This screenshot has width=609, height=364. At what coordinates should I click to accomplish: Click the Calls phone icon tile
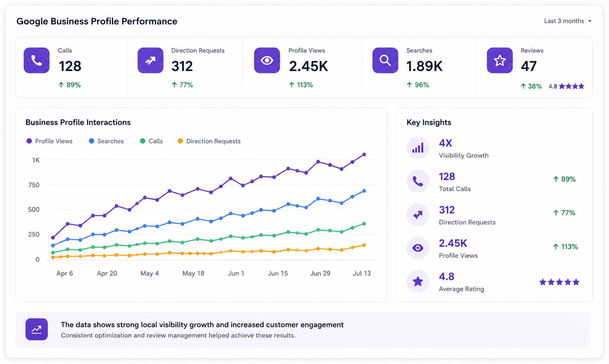[x=36, y=60]
